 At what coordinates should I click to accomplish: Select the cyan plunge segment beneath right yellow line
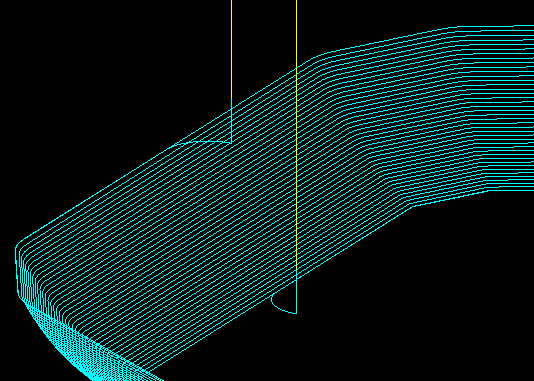coord(297,293)
